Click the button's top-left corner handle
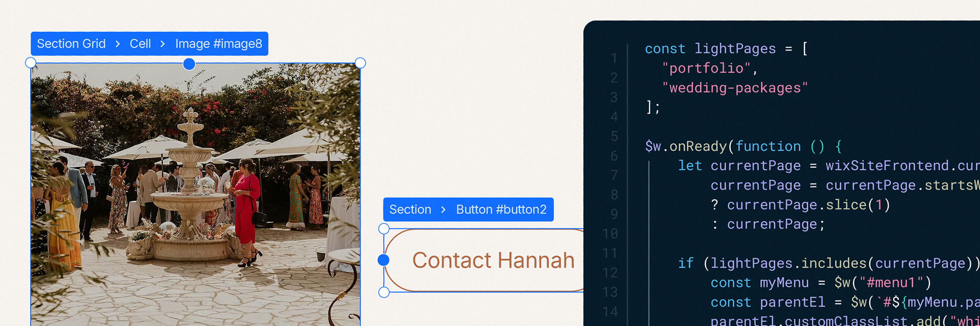Viewport: 980px width, 326px height. coord(384,229)
